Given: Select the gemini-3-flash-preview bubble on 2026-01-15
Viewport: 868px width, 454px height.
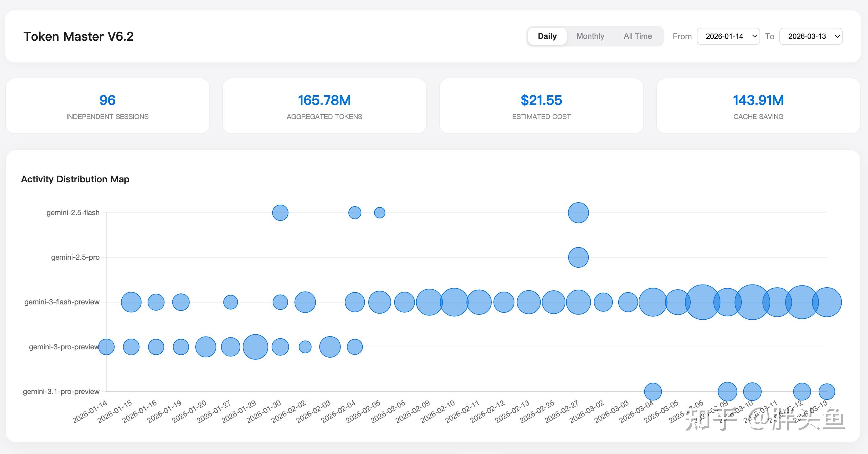Looking at the screenshot, I should [131, 302].
